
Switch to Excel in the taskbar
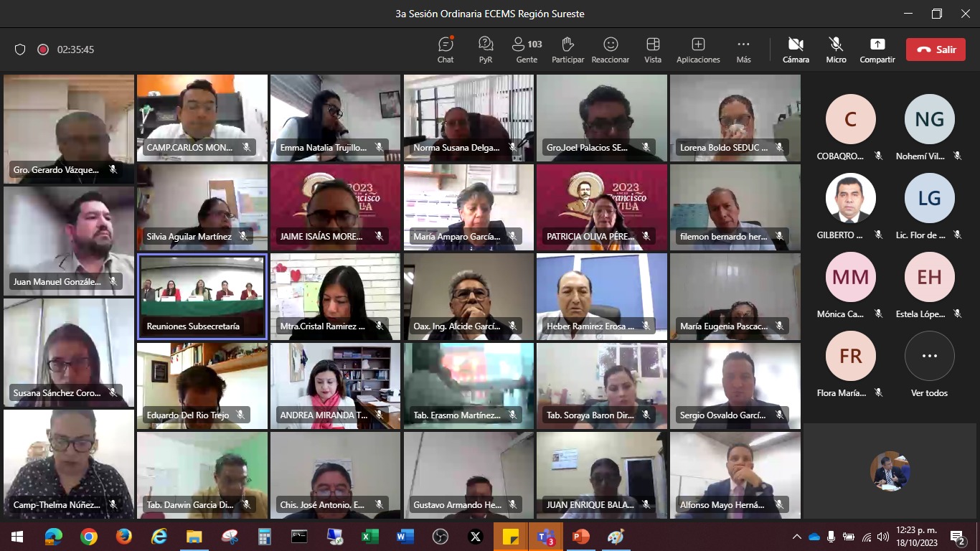tap(370, 537)
